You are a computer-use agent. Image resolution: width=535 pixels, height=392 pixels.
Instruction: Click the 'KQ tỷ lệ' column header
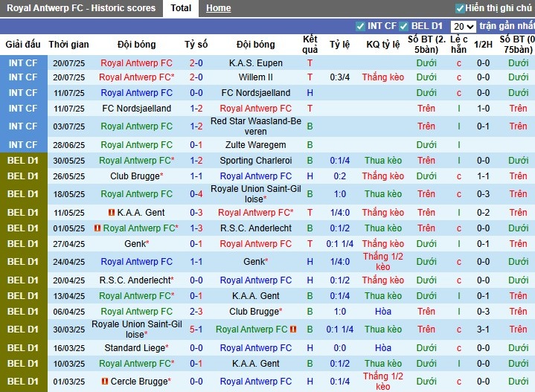tap(382, 45)
